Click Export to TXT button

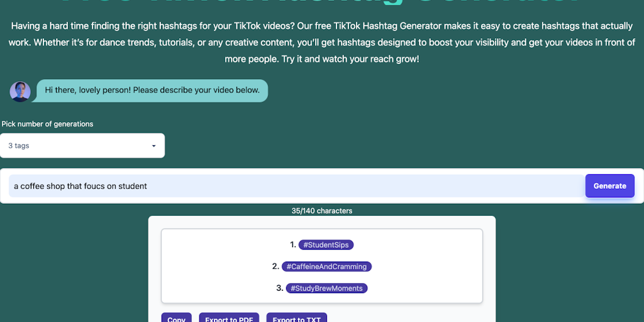coord(297,318)
